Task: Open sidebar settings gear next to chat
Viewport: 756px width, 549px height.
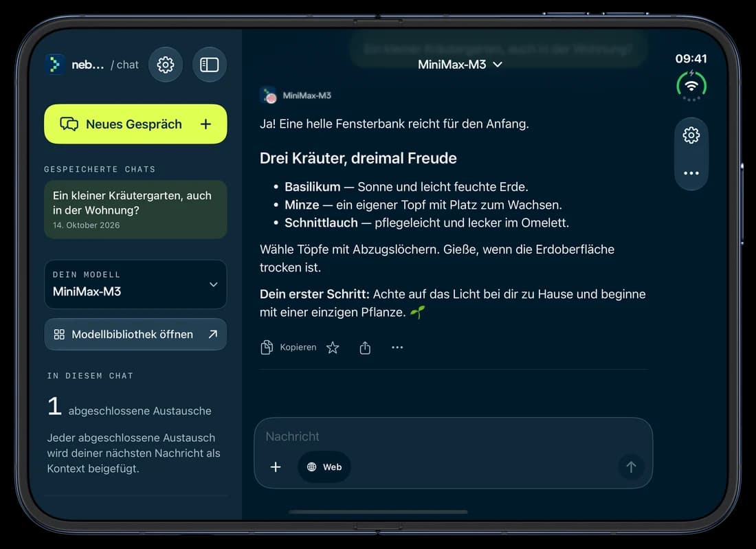Action: 166,65
